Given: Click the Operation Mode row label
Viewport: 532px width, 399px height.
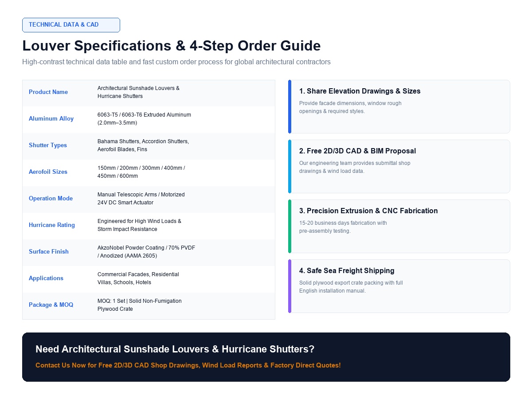Looking at the screenshot, I should click(x=51, y=199).
